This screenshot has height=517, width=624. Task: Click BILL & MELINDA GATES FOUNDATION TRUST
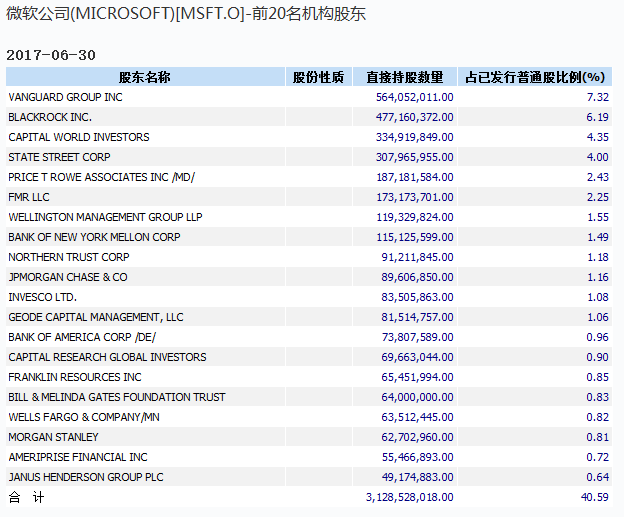pyautogui.click(x=117, y=397)
